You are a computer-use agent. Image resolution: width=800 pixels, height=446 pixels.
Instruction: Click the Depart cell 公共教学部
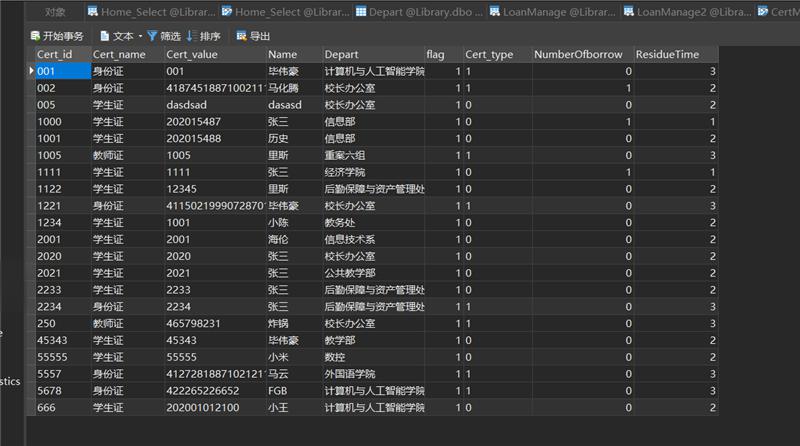coord(373,273)
